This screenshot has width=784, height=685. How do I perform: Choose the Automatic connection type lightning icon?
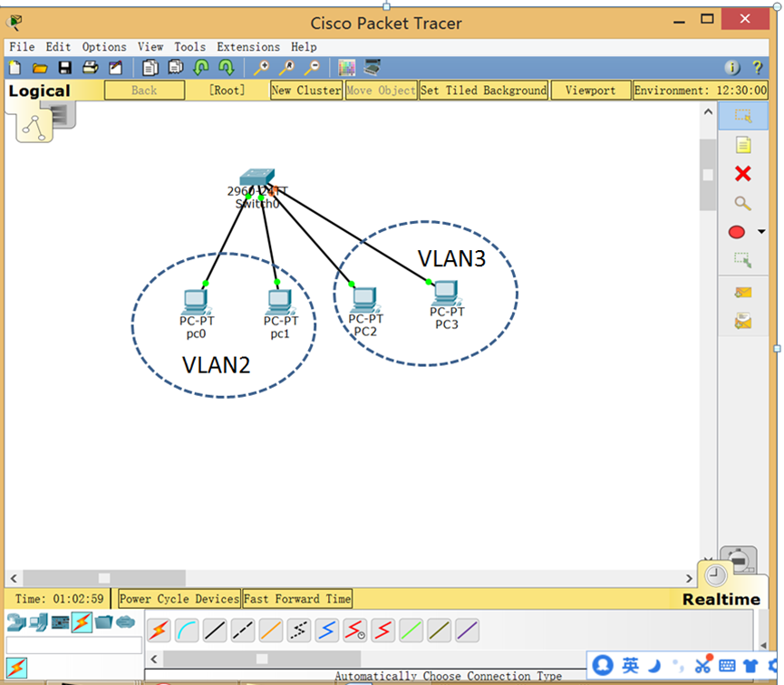tap(159, 631)
